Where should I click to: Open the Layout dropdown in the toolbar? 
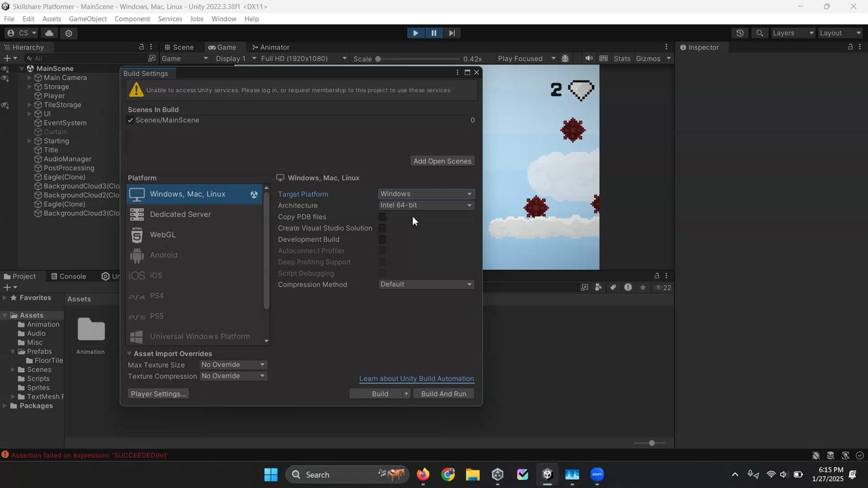840,33
